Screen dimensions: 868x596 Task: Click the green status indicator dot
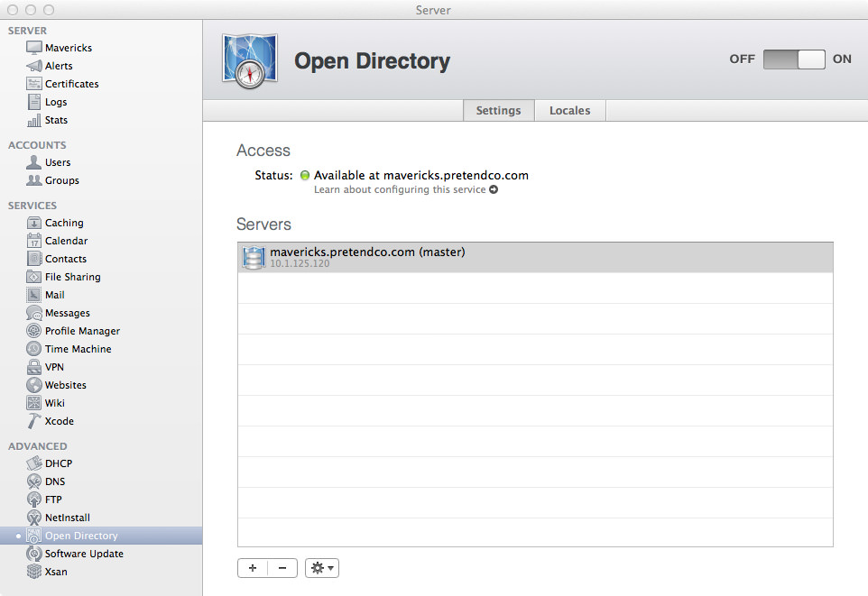tap(304, 176)
